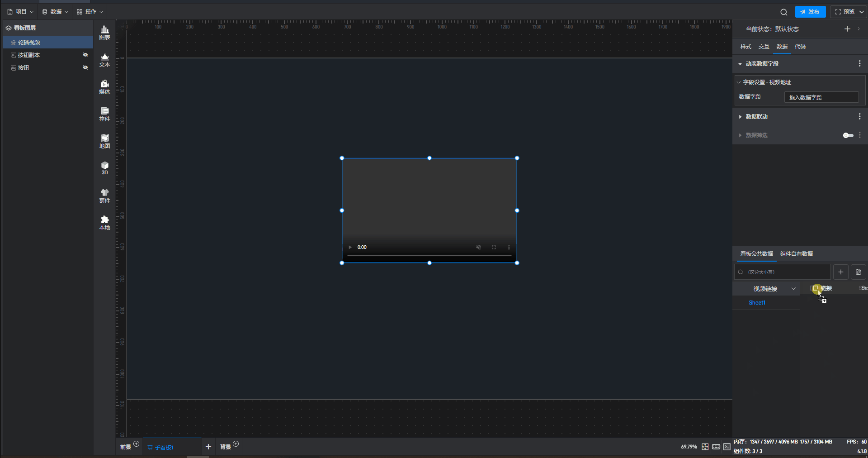Toggle visibility of 按钮副本 layer
The width and height of the screenshot is (868, 458).
[x=85, y=55]
